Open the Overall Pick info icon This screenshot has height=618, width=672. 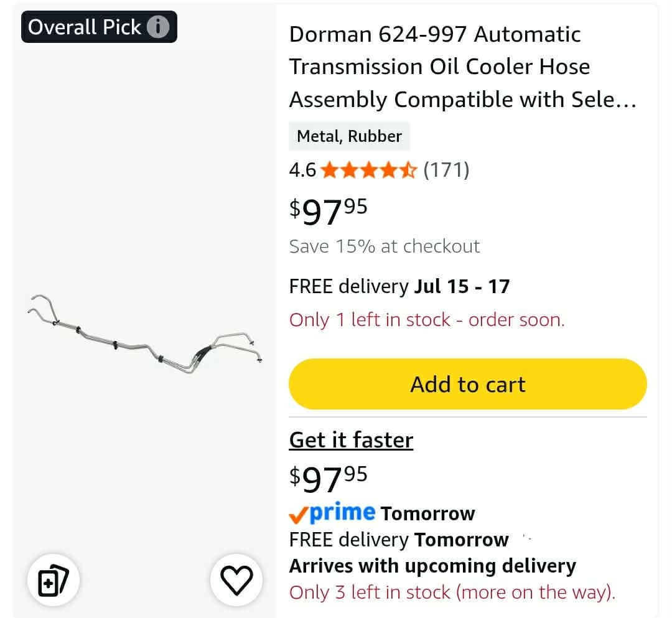pyautogui.click(x=158, y=27)
